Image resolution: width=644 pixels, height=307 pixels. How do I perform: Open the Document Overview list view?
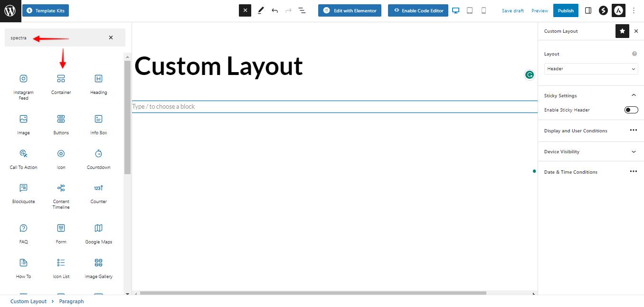click(302, 10)
